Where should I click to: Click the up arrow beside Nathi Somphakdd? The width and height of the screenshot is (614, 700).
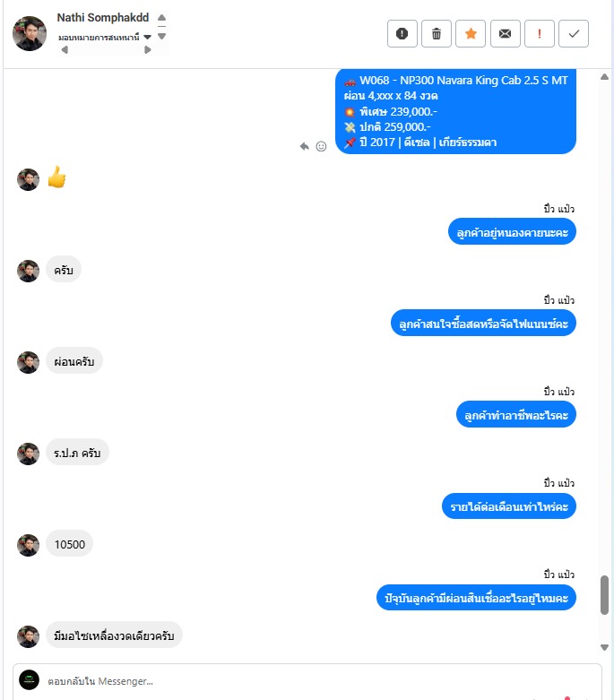[161, 18]
